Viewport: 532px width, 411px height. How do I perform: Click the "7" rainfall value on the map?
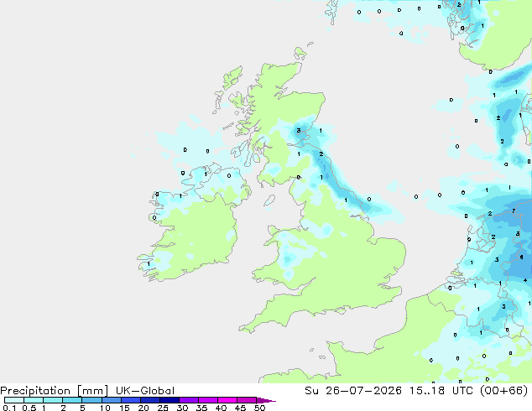point(514,211)
